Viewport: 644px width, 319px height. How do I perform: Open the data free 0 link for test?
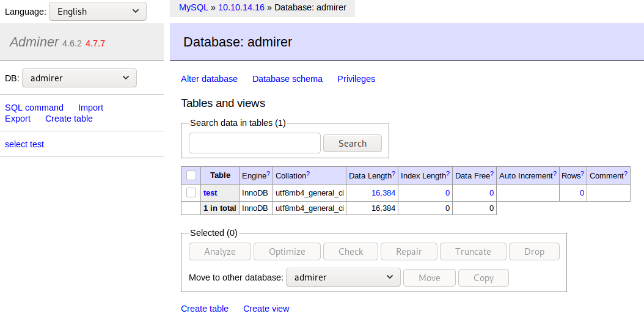point(492,193)
